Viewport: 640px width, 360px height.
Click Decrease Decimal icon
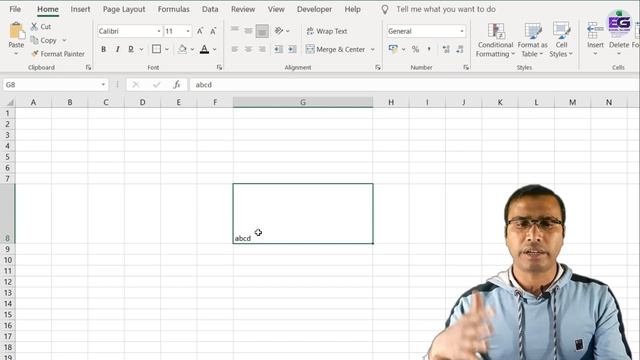tap(460, 49)
